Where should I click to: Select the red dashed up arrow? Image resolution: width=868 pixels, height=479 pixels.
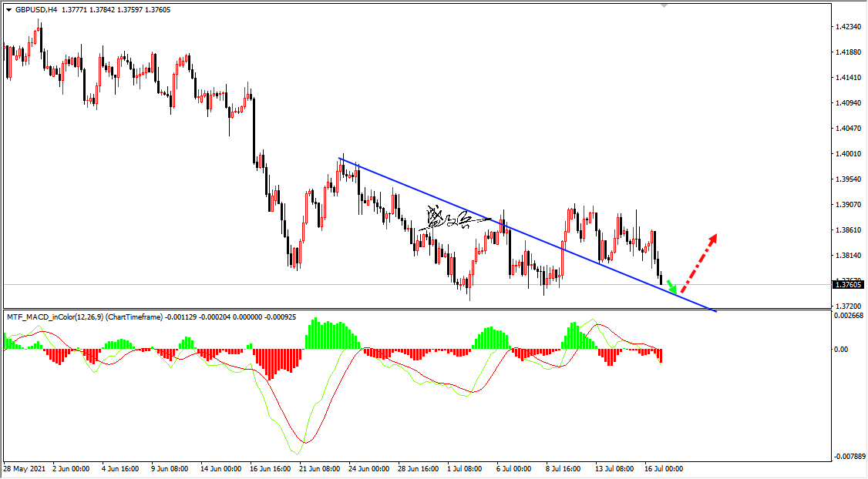tap(699, 263)
